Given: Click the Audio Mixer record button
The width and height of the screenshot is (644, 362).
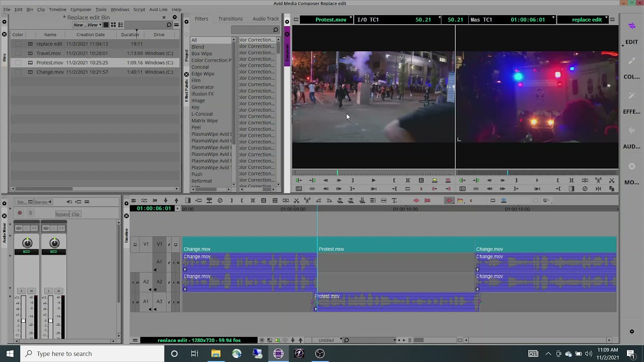Looking at the screenshot, I should pyautogui.click(x=20, y=213).
